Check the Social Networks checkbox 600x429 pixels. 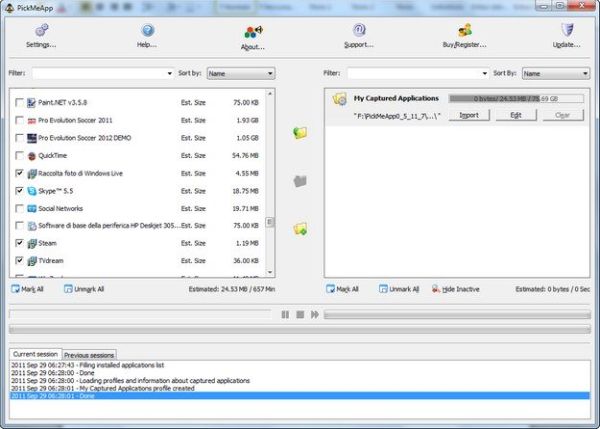tap(19, 208)
